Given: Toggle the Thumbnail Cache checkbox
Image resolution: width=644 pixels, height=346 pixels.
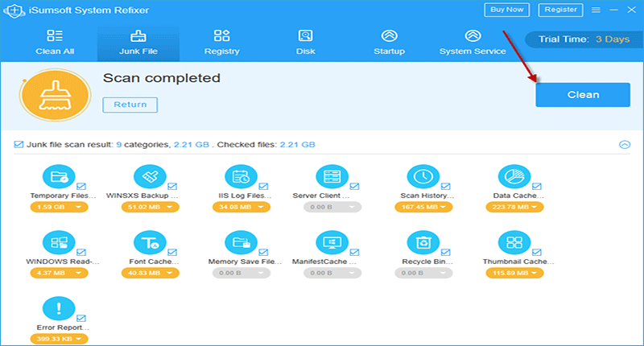Looking at the screenshot, I should pos(537,253).
